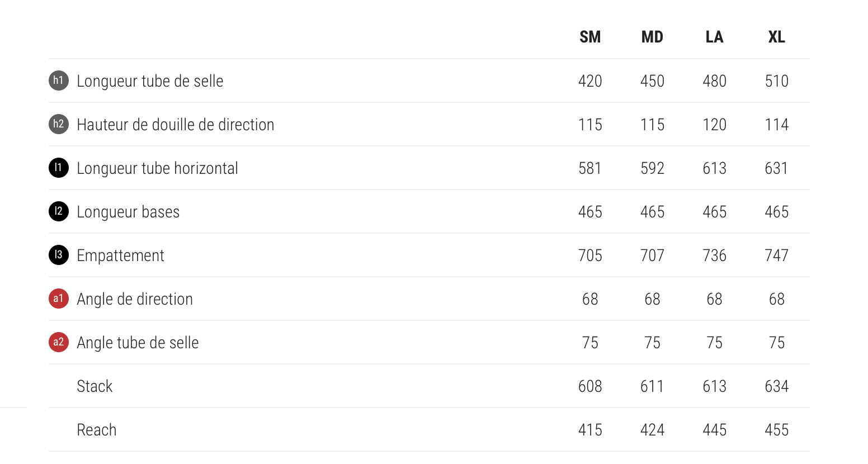Click the red a1 steering angle badge
The height and width of the screenshot is (464, 868).
pyautogui.click(x=59, y=299)
